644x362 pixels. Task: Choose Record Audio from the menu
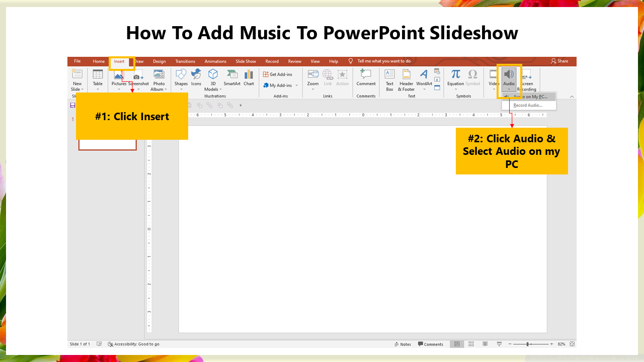click(x=529, y=106)
